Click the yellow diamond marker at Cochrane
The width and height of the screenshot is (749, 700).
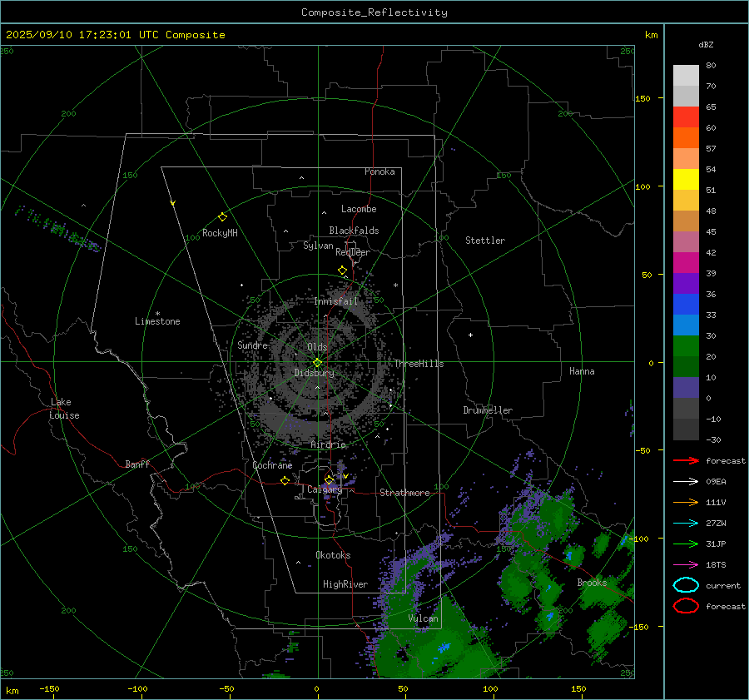[285, 480]
